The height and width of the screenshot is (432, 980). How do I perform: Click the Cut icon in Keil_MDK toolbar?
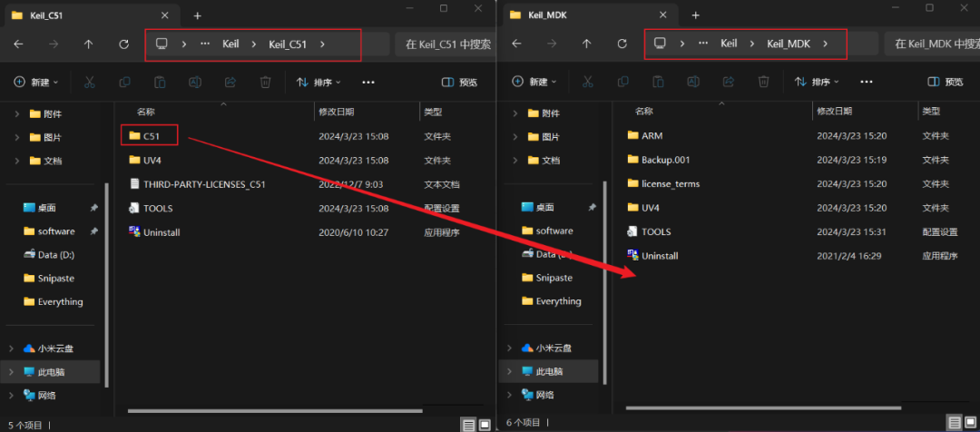pyautogui.click(x=587, y=82)
